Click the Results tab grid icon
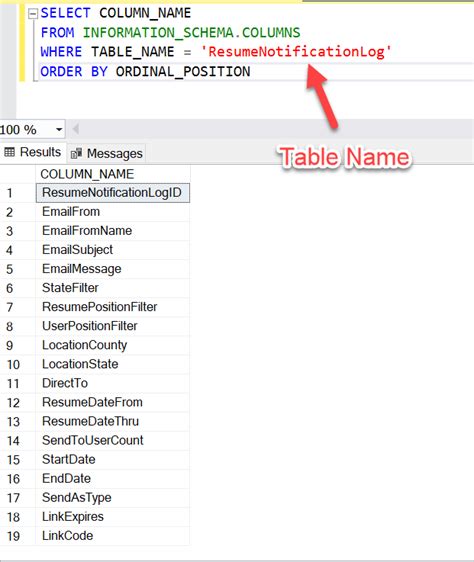Screen dimensions: 474x562 (9, 152)
